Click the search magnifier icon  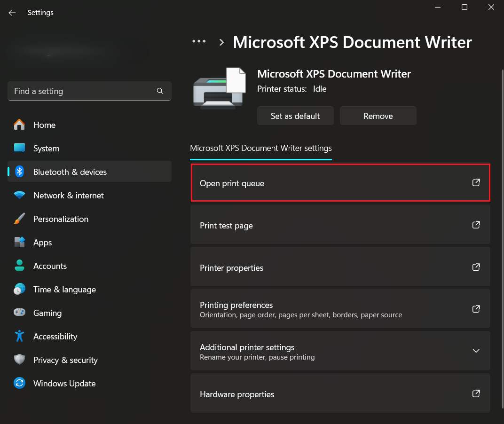click(160, 91)
